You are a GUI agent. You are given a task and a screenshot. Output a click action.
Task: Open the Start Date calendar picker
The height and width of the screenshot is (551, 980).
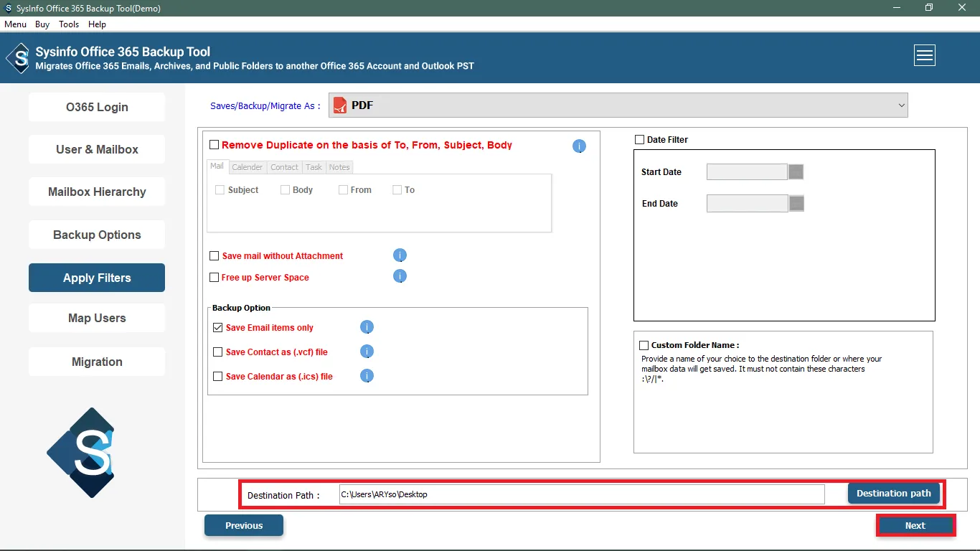796,172
